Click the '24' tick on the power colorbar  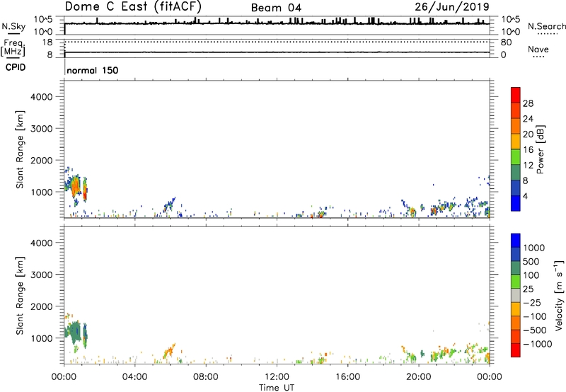pos(528,119)
